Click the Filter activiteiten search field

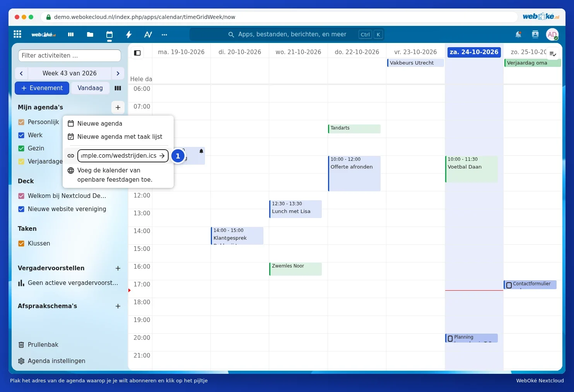pyautogui.click(x=70, y=56)
